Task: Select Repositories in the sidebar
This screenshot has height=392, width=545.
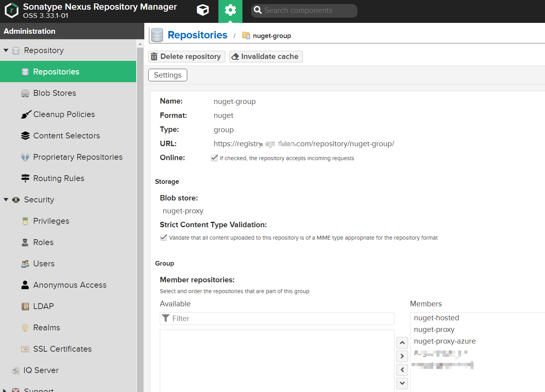Action: (68, 72)
